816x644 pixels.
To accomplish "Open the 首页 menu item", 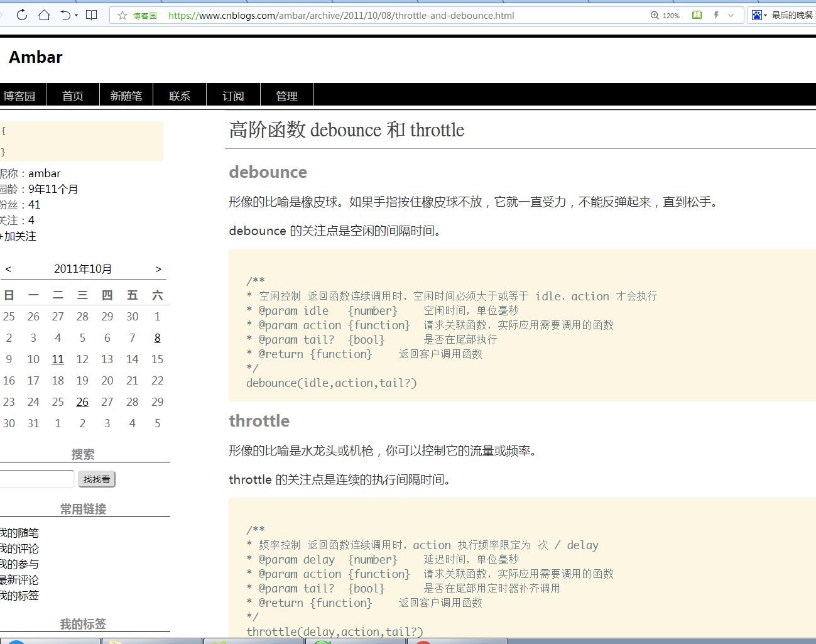I will (73, 96).
